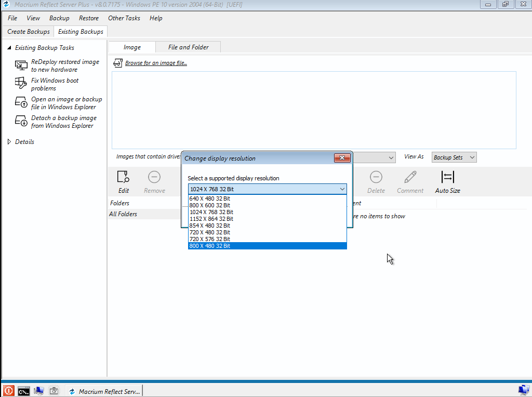This screenshot has height=397, width=532.
Task: Click the ReDeploy restored image icon
Action: pyautogui.click(x=21, y=65)
